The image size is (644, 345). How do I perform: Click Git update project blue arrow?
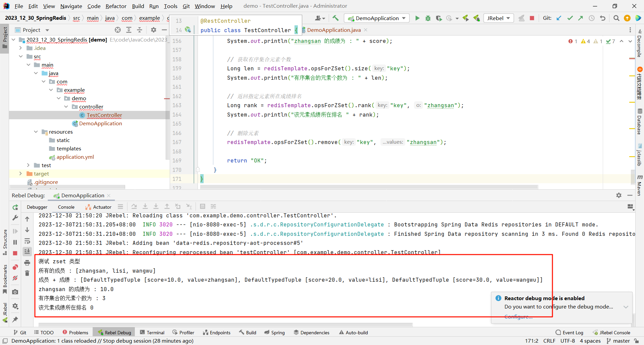pyautogui.click(x=559, y=18)
